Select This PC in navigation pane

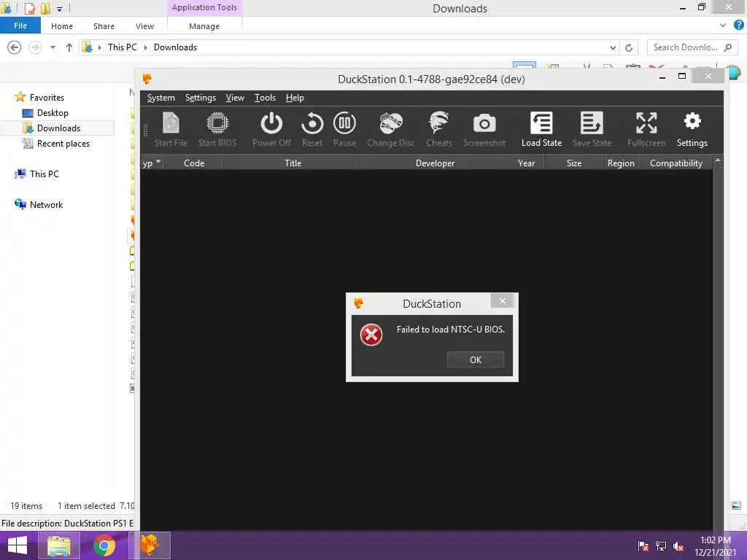pos(44,174)
